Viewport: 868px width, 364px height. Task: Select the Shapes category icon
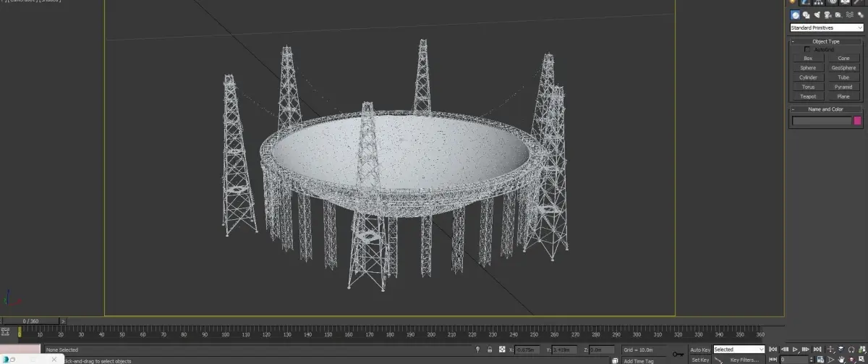click(806, 15)
